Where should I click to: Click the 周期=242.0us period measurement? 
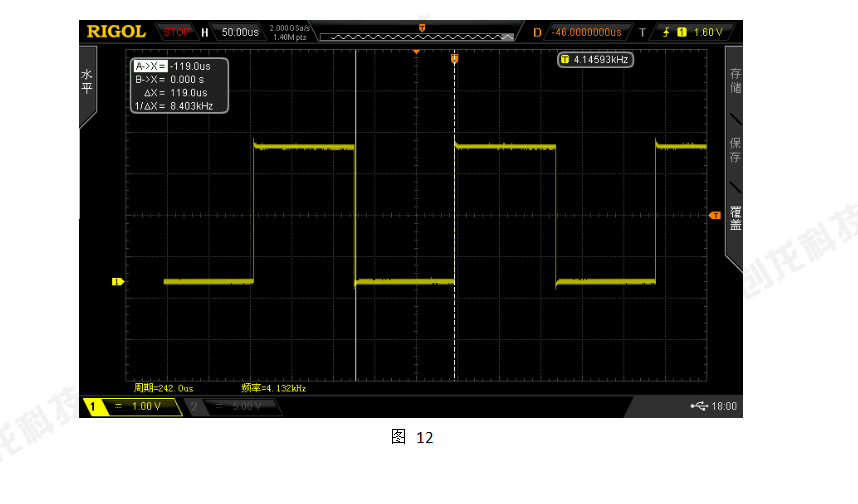164,388
